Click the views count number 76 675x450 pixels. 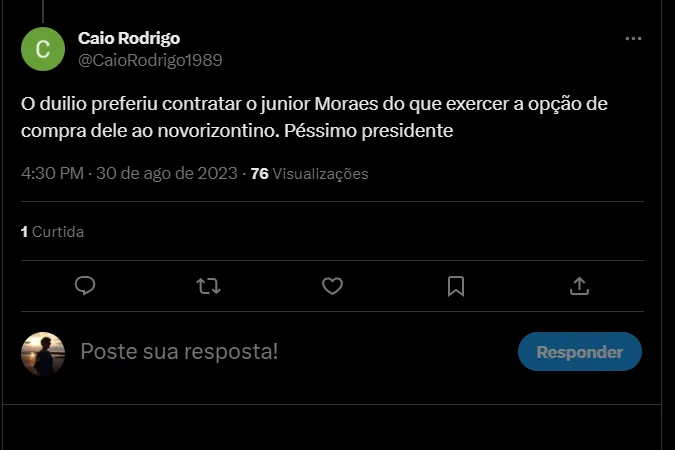[x=259, y=173]
